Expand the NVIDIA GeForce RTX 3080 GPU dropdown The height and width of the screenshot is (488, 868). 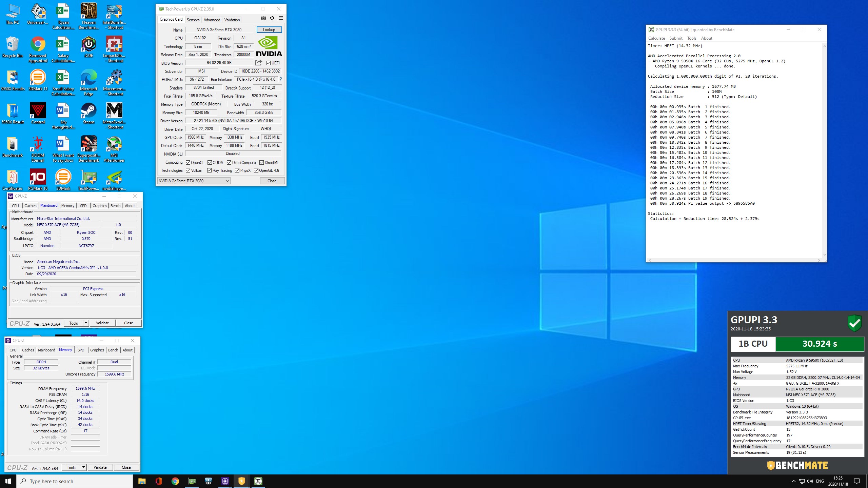194,181
